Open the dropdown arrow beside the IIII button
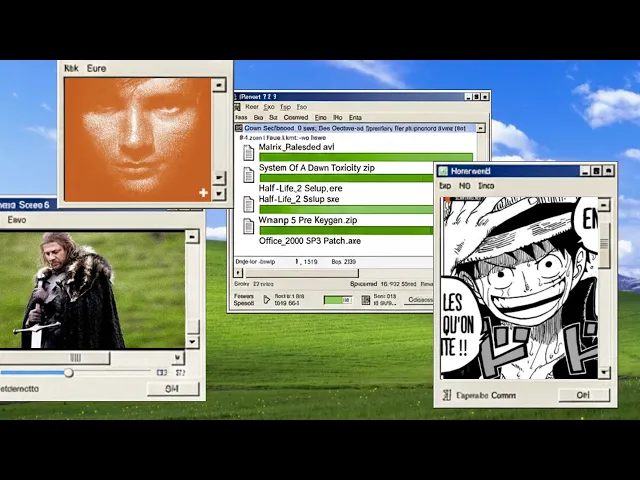The image size is (640, 480). point(178,358)
